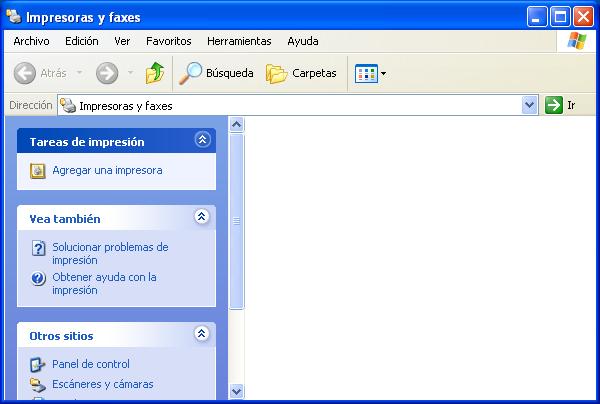
Task: Open the Vistas view dropdown
Action: (370, 73)
